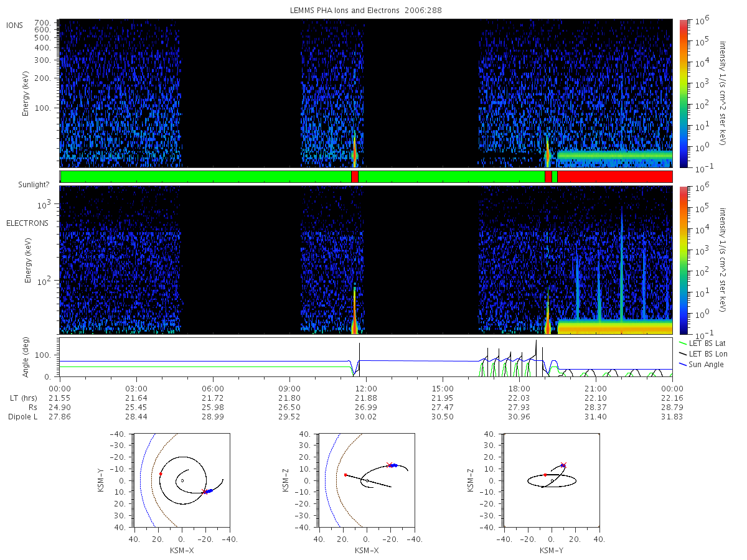Screen dimensions: 747x560
Task: Click the KSM-X versus KSM-Y orbit plot
Action: click(x=181, y=480)
